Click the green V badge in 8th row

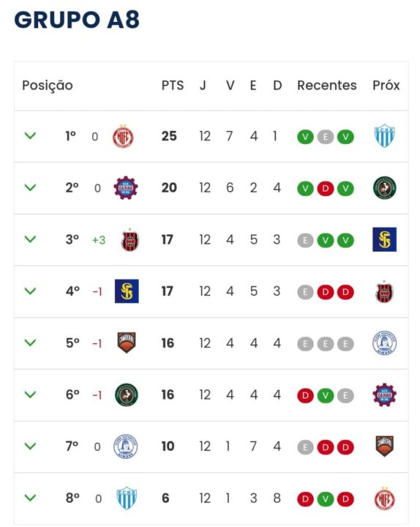pos(326,499)
